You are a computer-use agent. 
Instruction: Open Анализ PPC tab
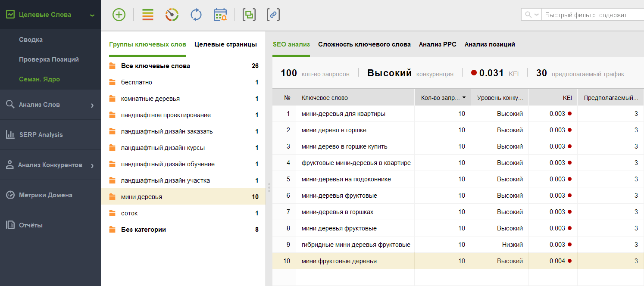(x=438, y=44)
